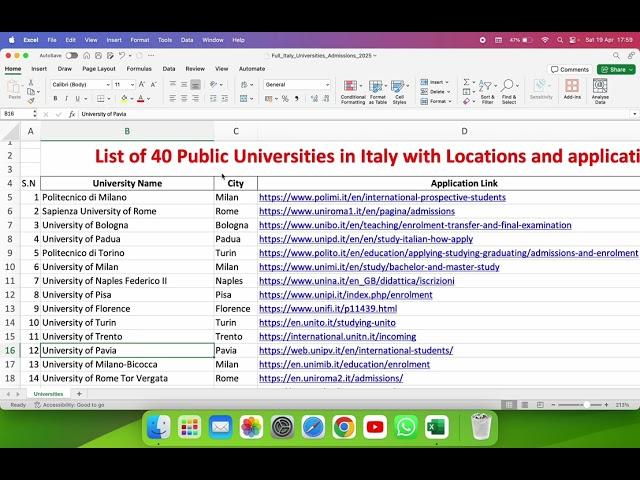Click the Increase Indent icon
The image size is (640, 480).
(224, 98)
